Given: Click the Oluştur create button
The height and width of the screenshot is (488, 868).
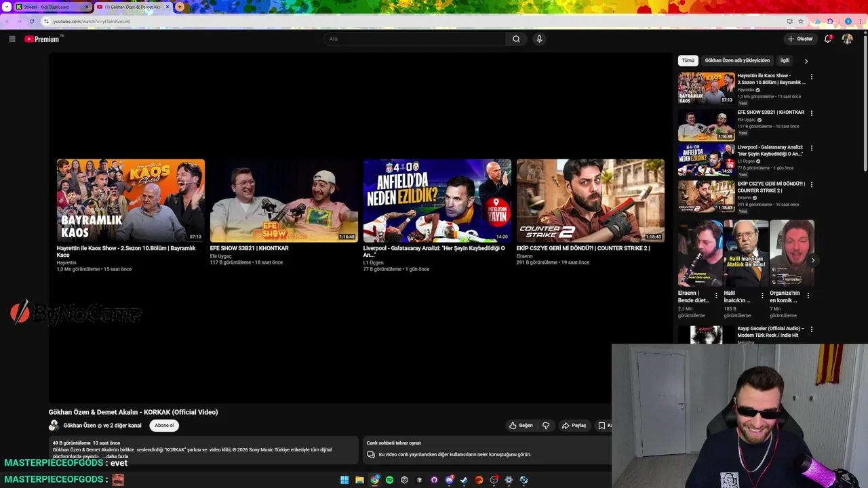Looking at the screenshot, I should point(800,39).
